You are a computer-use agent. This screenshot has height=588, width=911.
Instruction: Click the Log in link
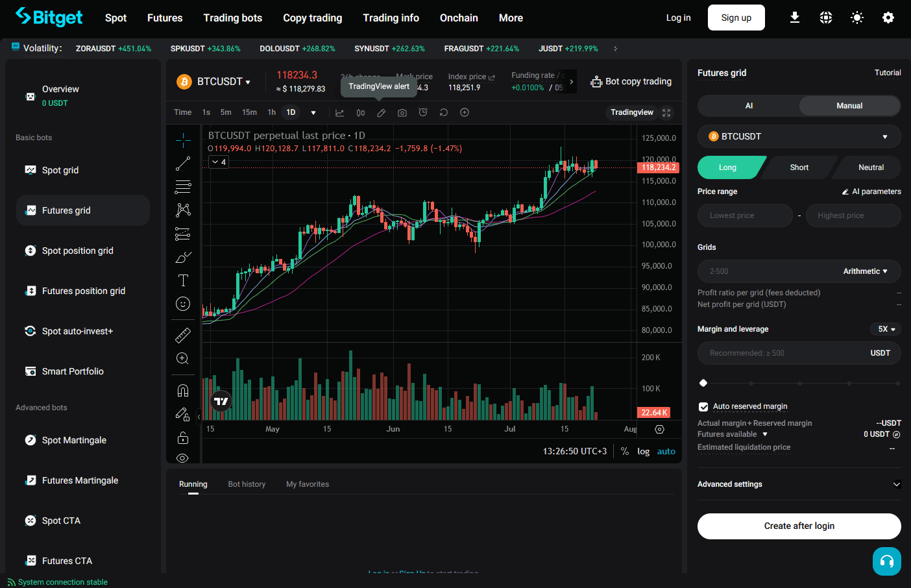(x=678, y=18)
